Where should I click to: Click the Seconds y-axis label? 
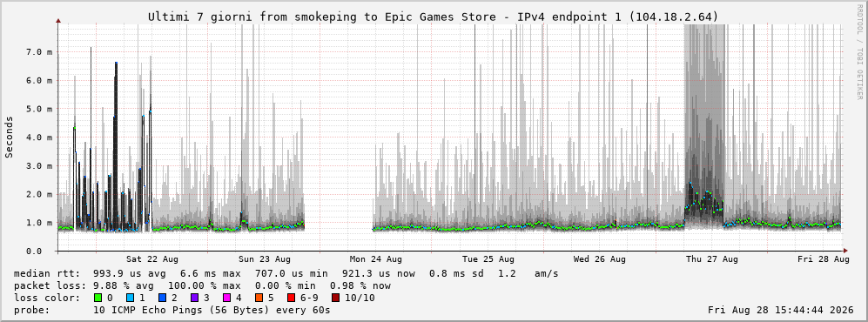point(10,138)
